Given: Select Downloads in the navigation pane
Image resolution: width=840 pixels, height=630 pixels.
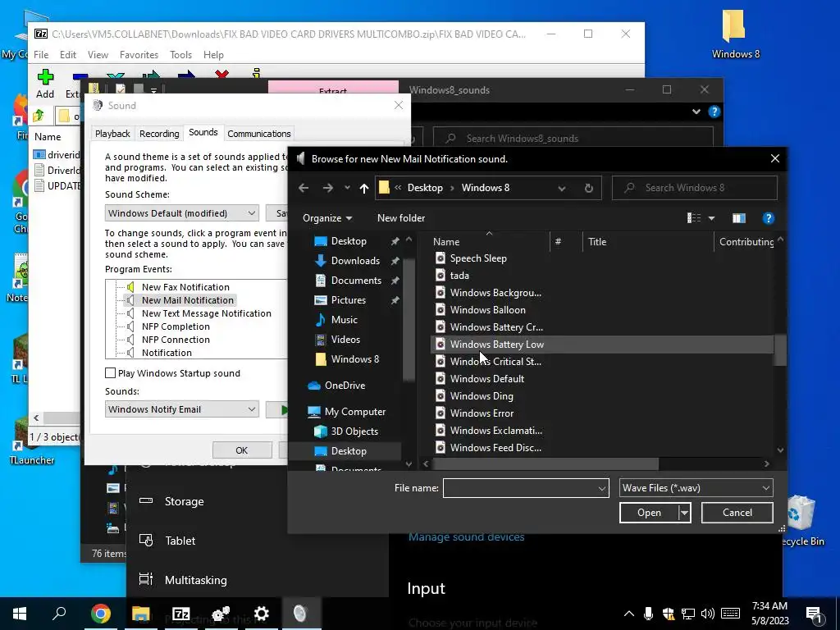Looking at the screenshot, I should 355,261.
